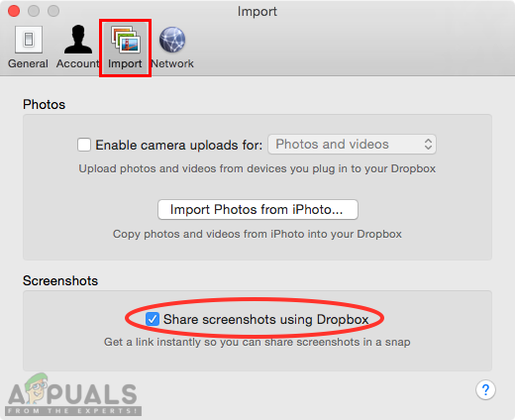Minimize the window with middle title button

click(x=34, y=11)
